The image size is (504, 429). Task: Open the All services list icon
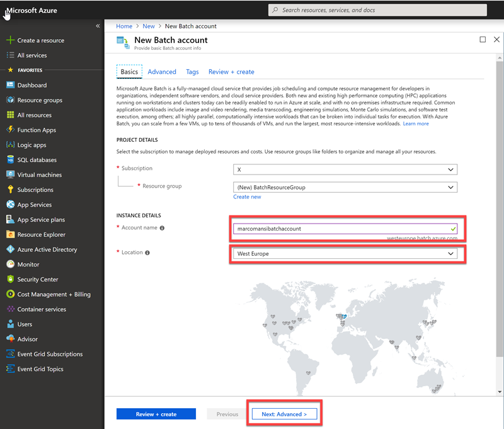[10, 55]
